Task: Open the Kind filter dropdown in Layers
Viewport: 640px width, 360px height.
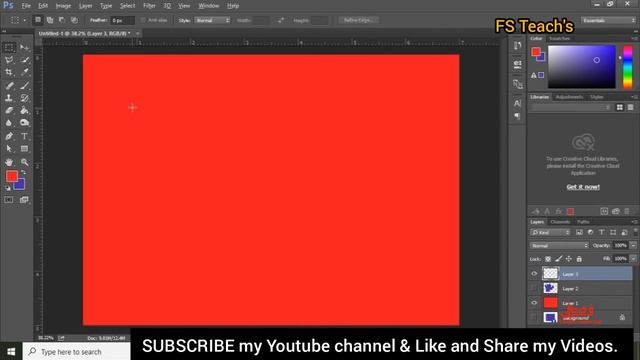Action: coord(550,232)
